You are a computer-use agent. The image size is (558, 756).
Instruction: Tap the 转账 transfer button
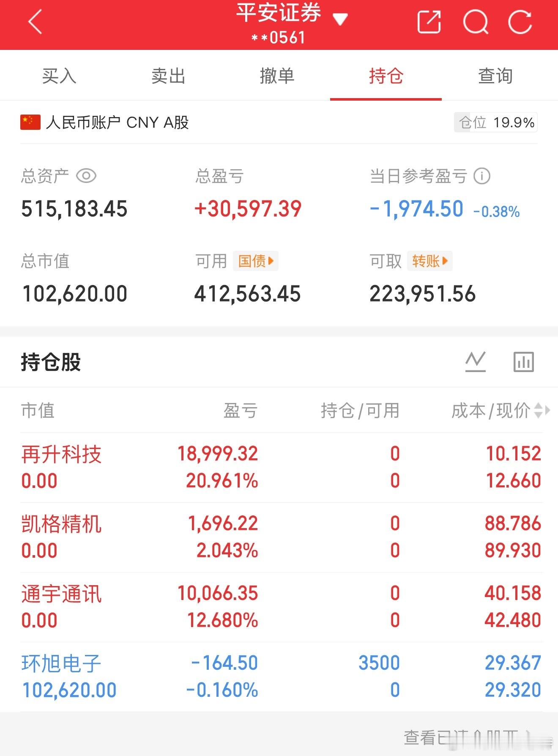tap(430, 261)
